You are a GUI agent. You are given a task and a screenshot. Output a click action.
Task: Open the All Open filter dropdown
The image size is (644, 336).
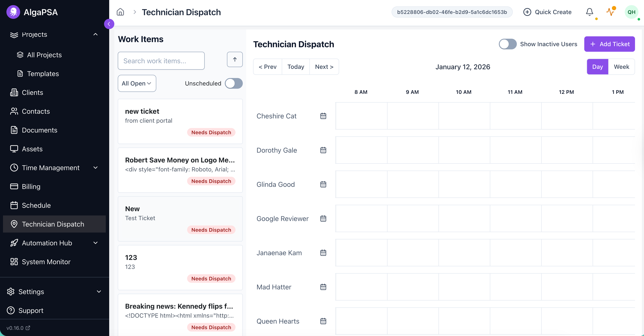click(x=137, y=83)
